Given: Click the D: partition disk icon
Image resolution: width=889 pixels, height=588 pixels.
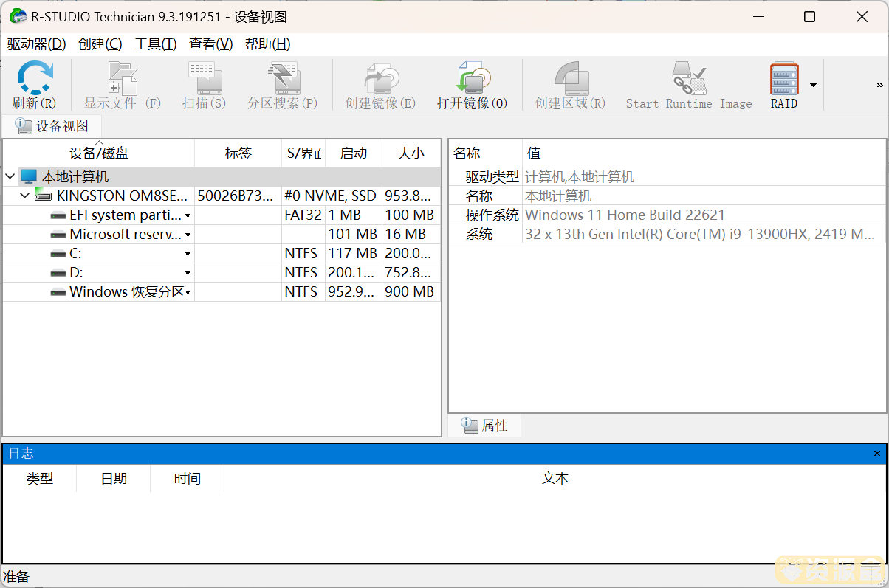Looking at the screenshot, I should coord(58,273).
